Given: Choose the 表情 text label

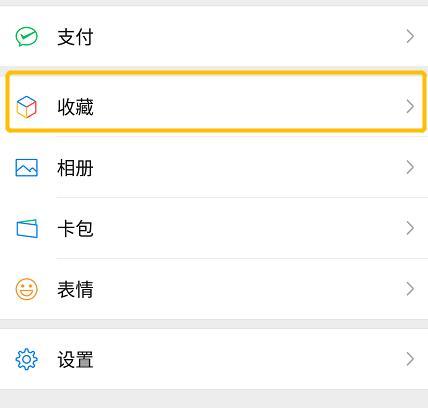Looking at the screenshot, I should 75,289.
